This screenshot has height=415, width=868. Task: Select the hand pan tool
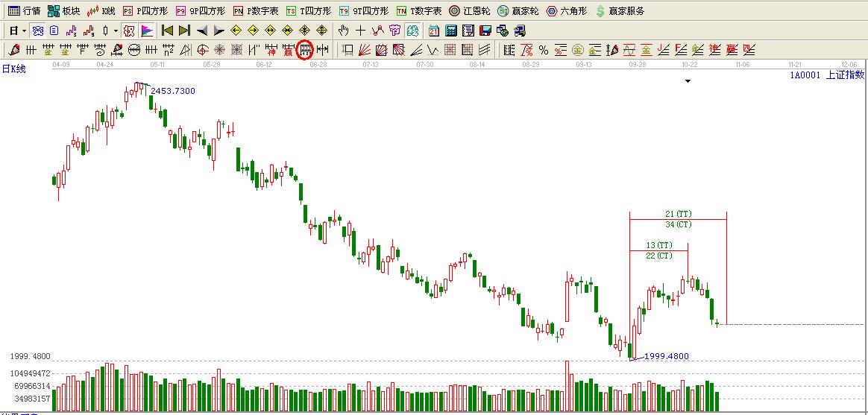click(x=343, y=31)
